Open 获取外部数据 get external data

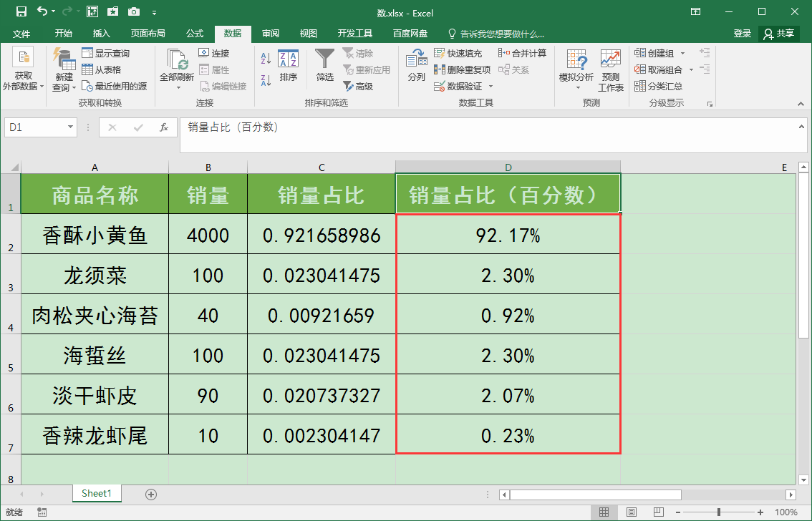23,69
